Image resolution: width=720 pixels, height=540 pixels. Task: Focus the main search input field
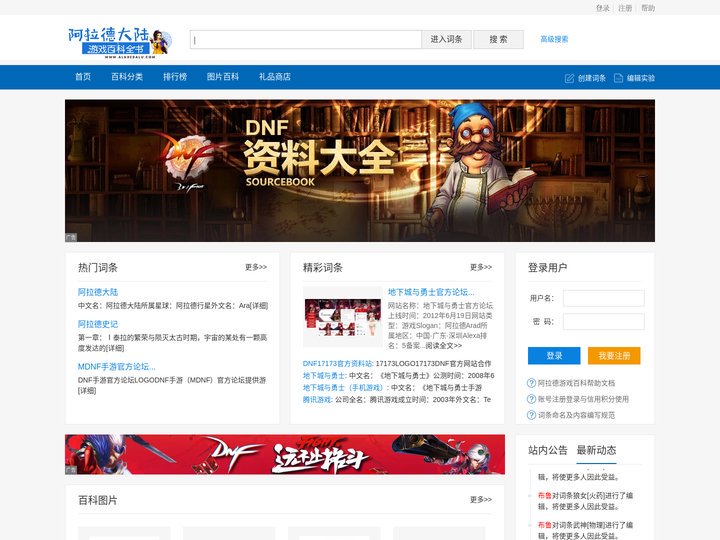click(306, 39)
